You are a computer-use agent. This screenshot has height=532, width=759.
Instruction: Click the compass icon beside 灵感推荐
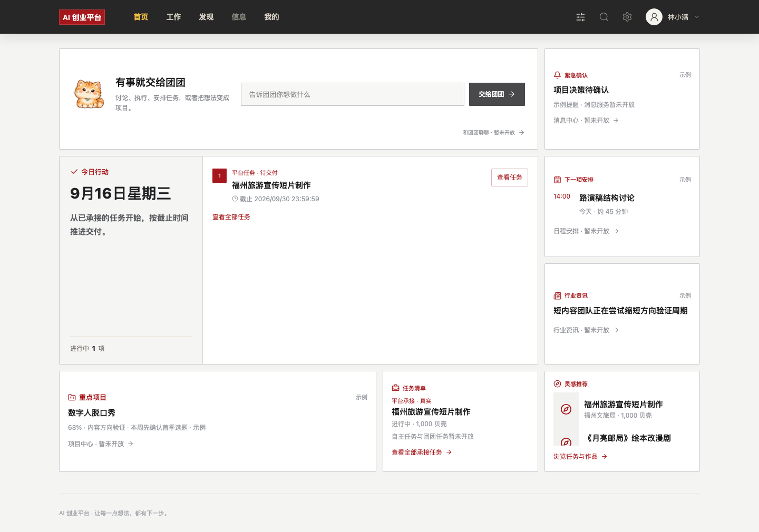click(x=557, y=384)
